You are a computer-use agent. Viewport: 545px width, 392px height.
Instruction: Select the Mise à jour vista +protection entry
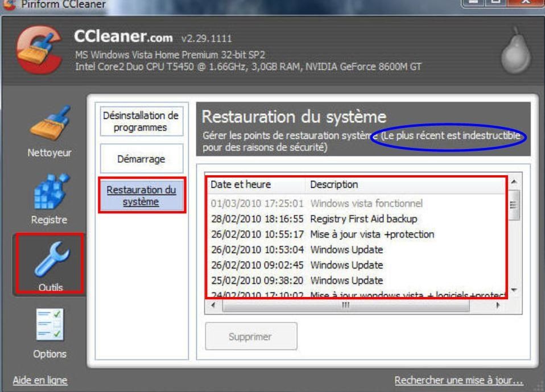pyautogui.click(x=357, y=234)
